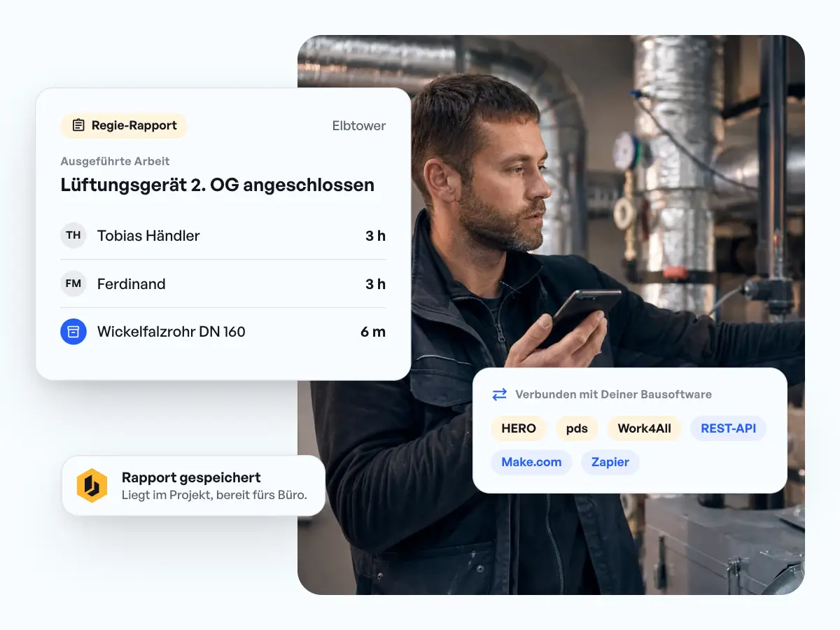Click the Elbtower project name
Image resolution: width=840 pixels, height=630 pixels.
[359, 126]
